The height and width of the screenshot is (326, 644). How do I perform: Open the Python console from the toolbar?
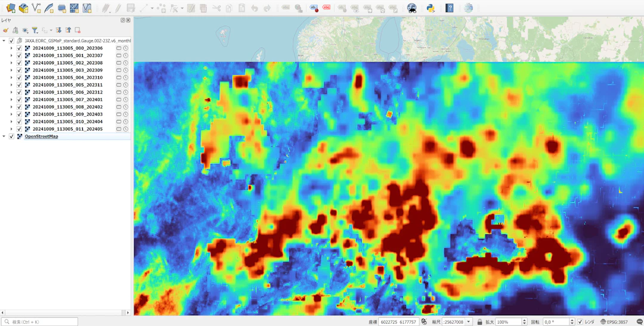tap(431, 8)
